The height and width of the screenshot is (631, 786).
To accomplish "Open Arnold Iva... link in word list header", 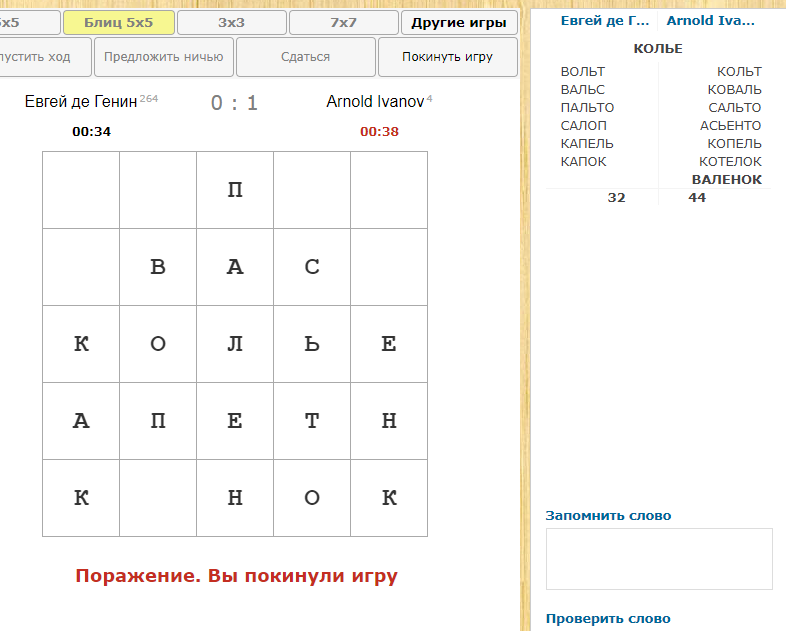I will point(710,21).
